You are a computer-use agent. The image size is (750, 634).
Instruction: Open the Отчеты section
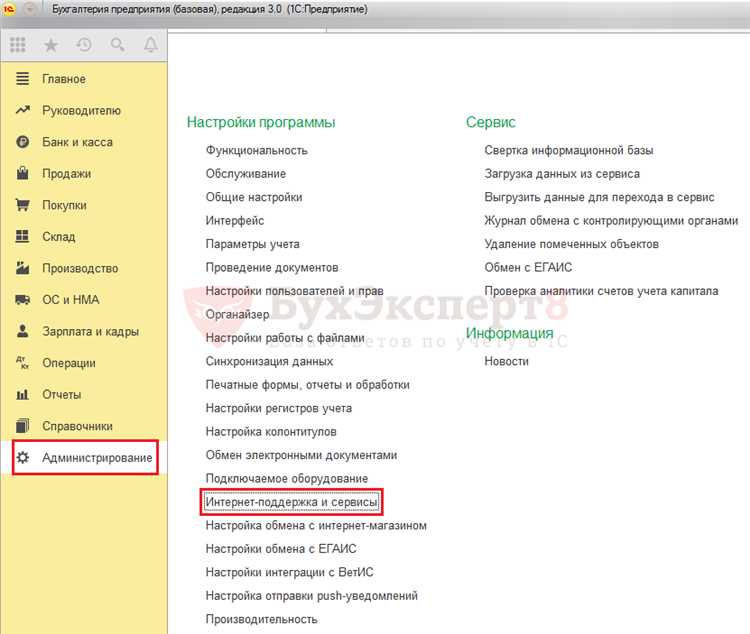[x=62, y=395]
